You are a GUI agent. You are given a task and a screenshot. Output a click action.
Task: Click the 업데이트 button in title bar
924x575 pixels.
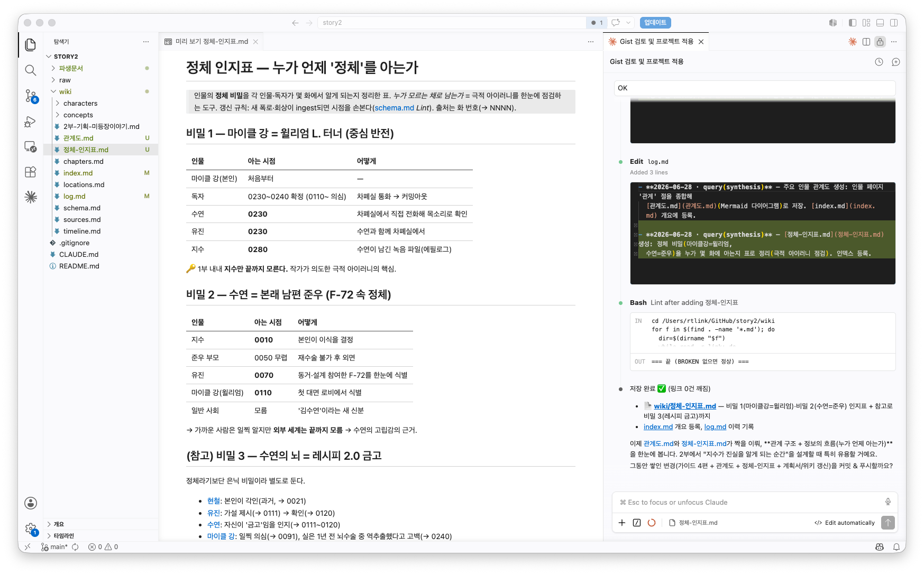coord(655,23)
